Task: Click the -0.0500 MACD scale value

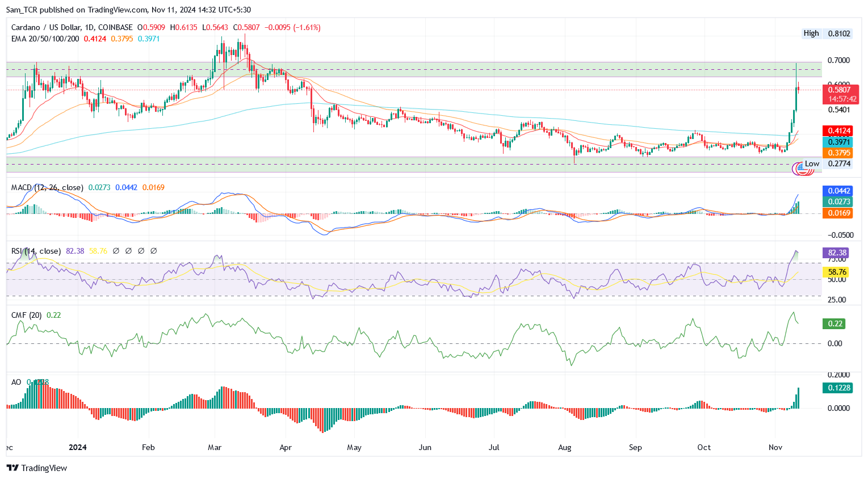Action: pyautogui.click(x=841, y=235)
